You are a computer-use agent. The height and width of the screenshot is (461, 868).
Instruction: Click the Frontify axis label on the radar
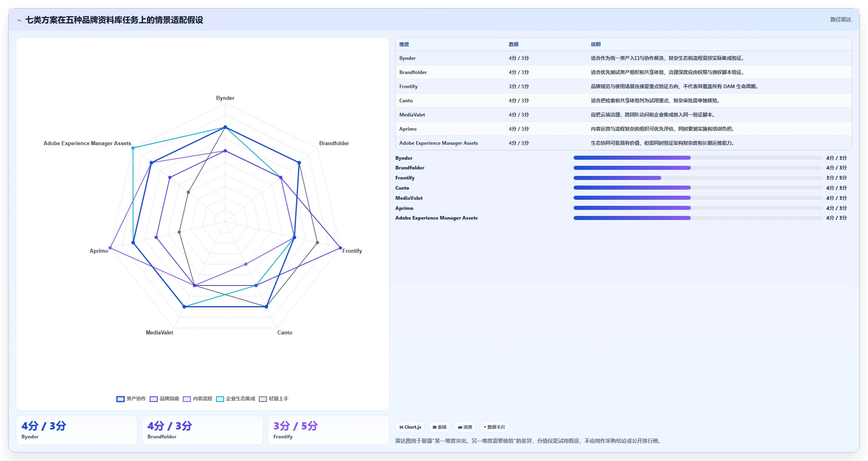coord(352,251)
